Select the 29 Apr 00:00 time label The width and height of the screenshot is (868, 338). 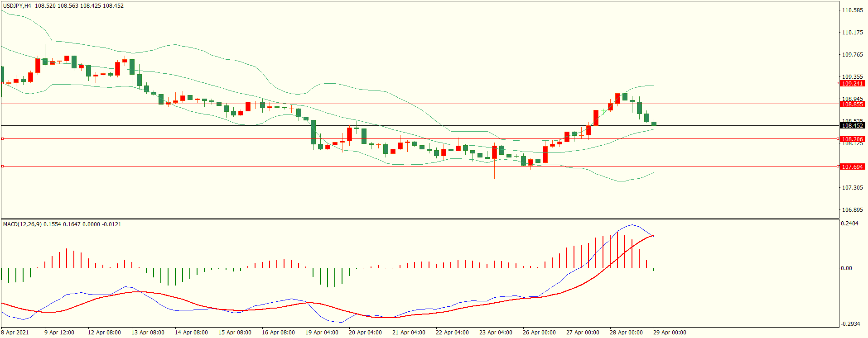pos(670,333)
